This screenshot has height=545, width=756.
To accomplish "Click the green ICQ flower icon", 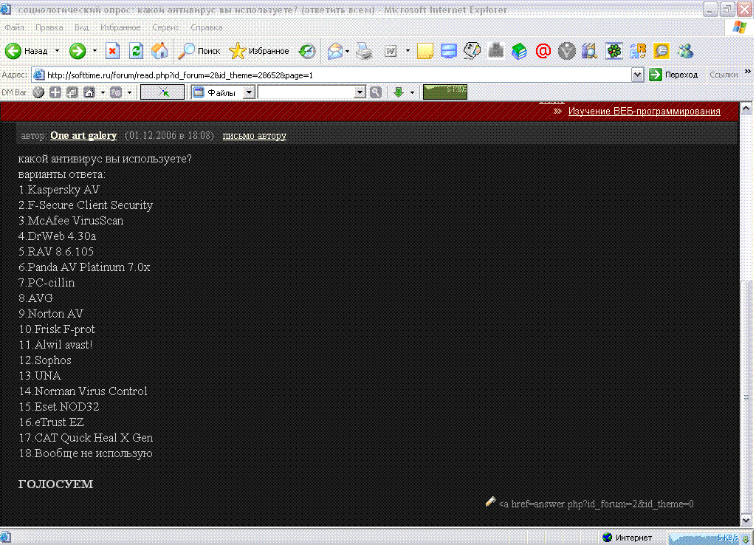I will [x=614, y=51].
